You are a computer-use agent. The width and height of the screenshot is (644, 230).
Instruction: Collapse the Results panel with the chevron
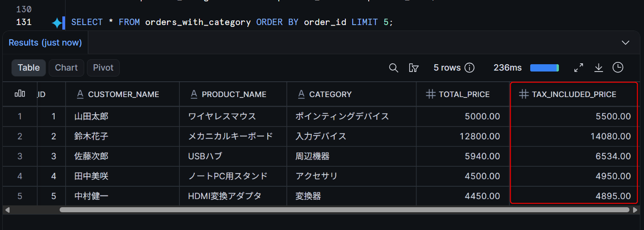(625, 42)
